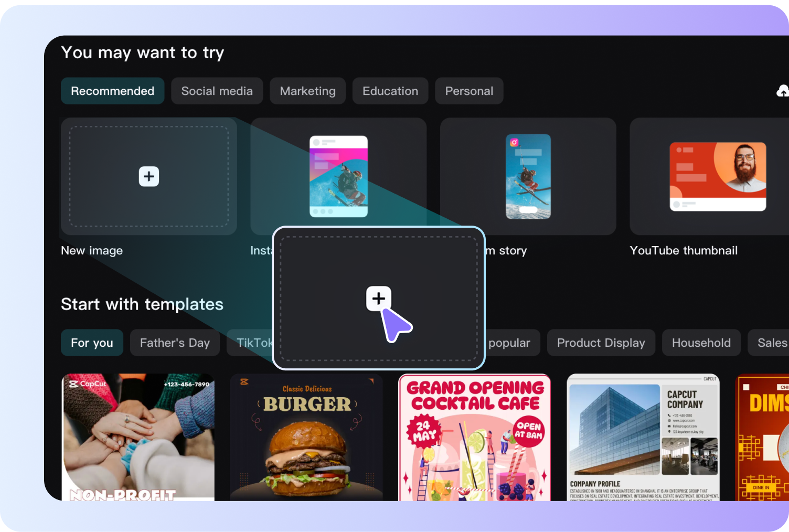This screenshot has width=789, height=532.
Task: Select the Recommended tab
Action: 112,91
